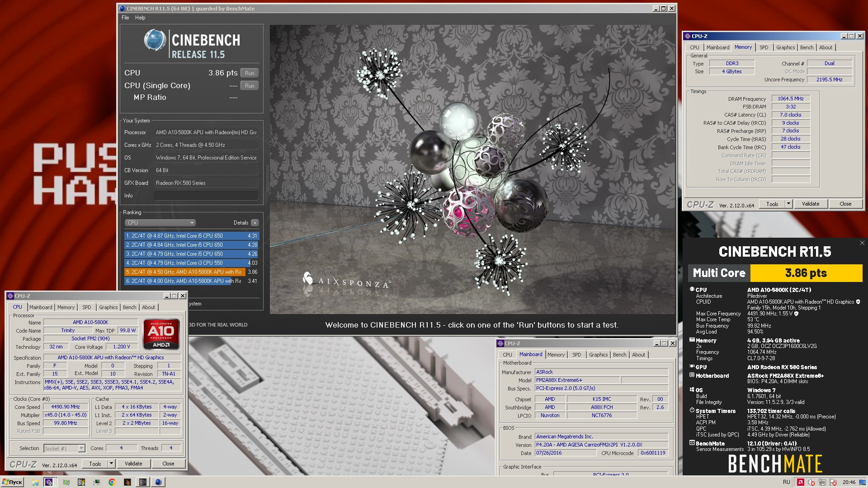Viewport: 868px width, 488px height.
Task: Click Memory section icon in BenchMate panel
Action: [x=692, y=340]
